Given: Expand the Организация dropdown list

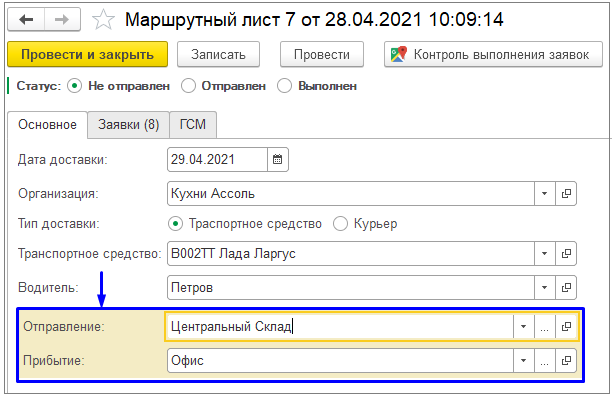Looking at the screenshot, I should (544, 194).
